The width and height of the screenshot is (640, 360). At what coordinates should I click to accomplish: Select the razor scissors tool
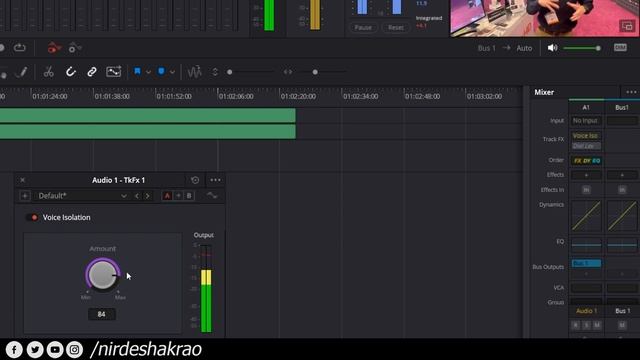(49, 72)
